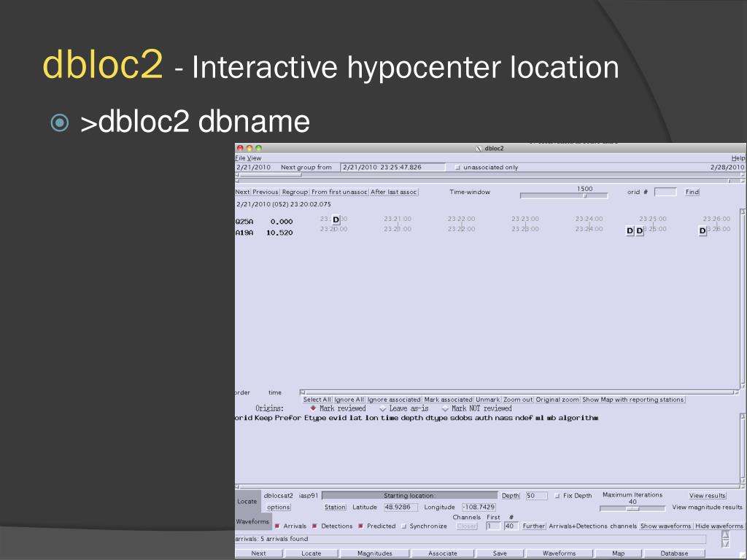
Task: Click the Locate button in bottom button bar
Action: (311, 553)
